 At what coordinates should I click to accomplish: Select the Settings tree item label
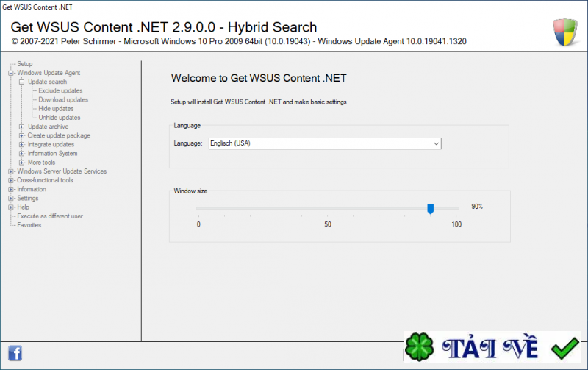click(x=28, y=198)
